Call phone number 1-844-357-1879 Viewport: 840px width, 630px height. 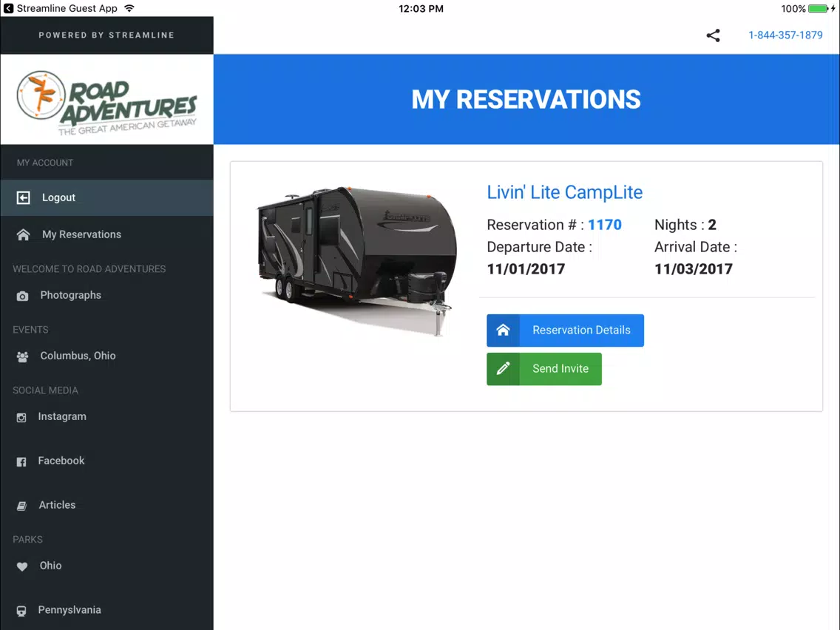click(x=785, y=35)
